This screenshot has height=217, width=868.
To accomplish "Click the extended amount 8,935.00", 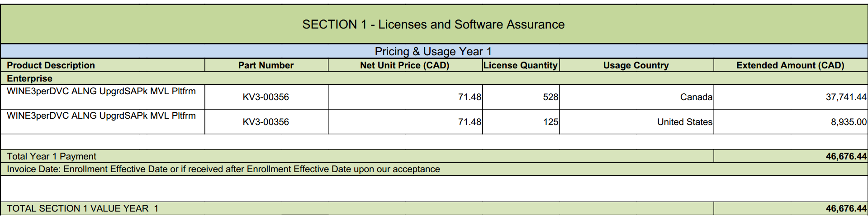I will click(x=848, y=122).
